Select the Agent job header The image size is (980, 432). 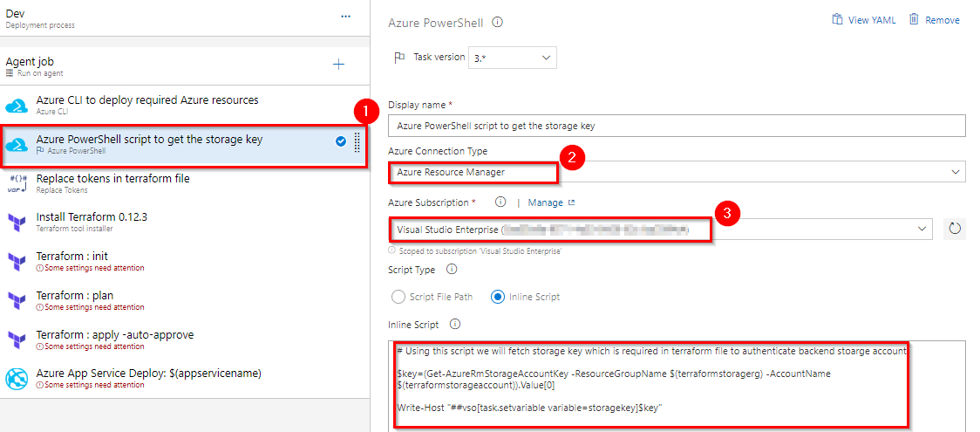click(x=184, y=66)
